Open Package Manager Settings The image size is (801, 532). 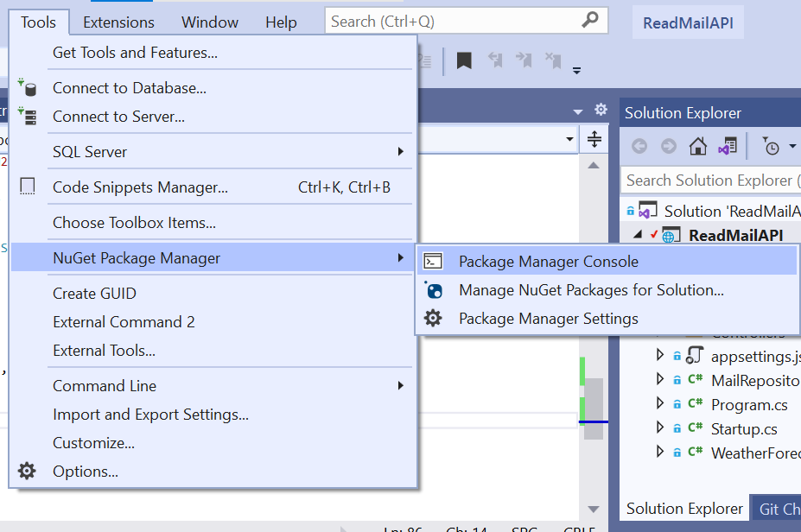click(607, 319)
